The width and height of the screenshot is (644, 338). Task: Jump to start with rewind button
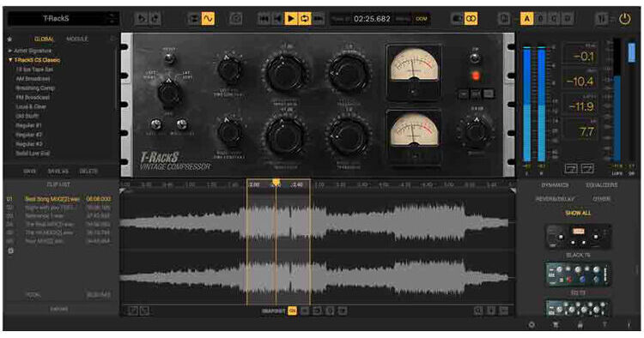pyautogui.click(x=264, y=19)
